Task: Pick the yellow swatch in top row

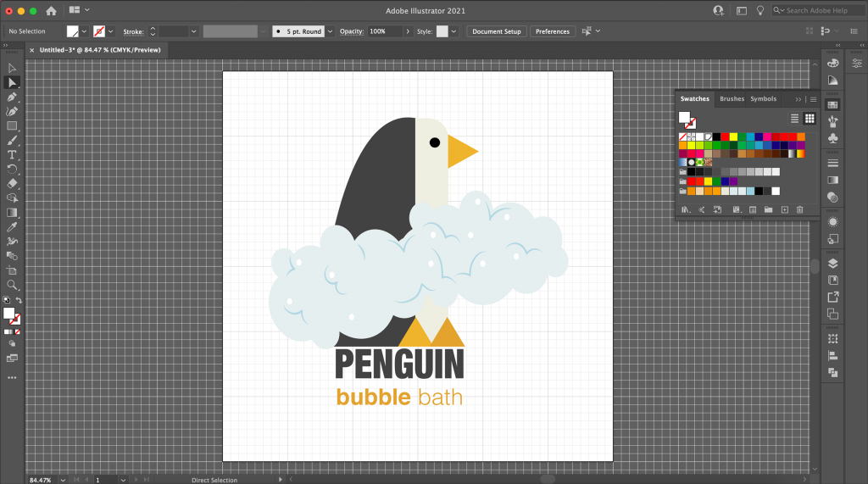Action: [x=734, y=136]
